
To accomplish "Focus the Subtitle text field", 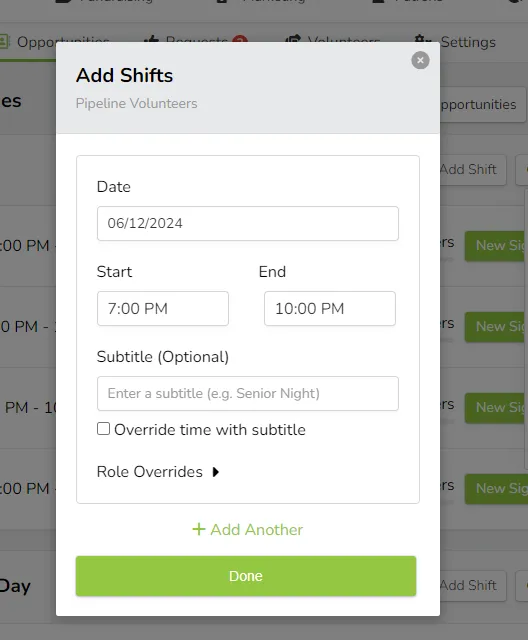I will pyautogui.click(x=248, y=393).
